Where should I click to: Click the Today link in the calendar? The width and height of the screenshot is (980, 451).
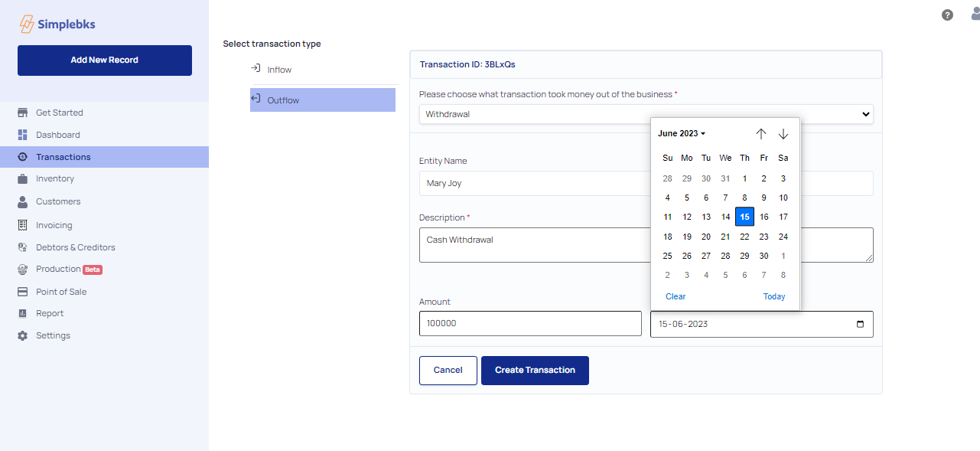pyautogui.click(x=774, y=296)
